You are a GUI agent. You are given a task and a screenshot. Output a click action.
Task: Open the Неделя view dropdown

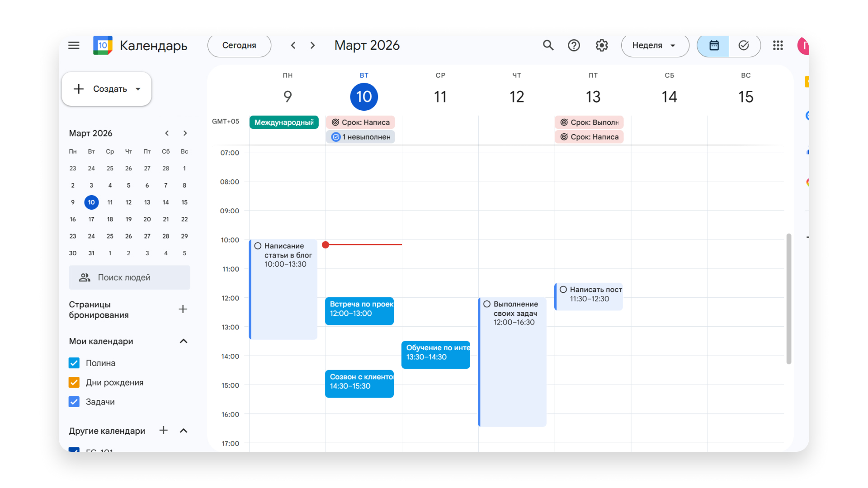coord(654,45)
